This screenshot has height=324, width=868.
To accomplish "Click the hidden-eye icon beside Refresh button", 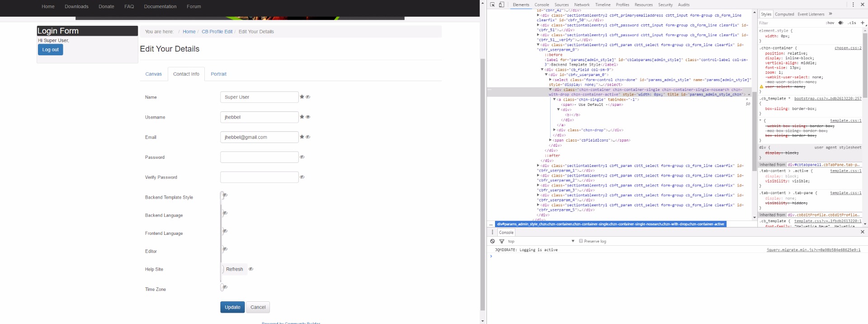I will tap(251, 269).
